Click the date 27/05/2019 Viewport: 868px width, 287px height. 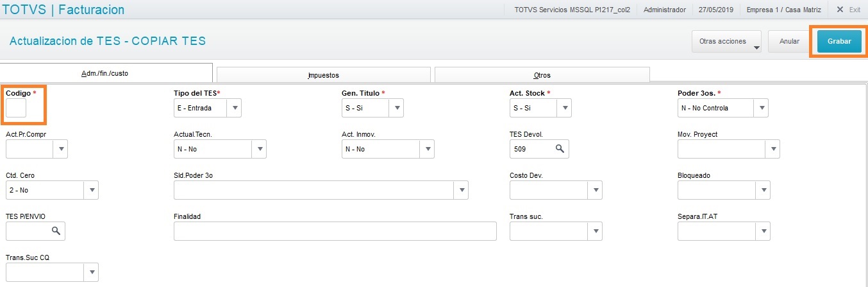tap(716, 10)
